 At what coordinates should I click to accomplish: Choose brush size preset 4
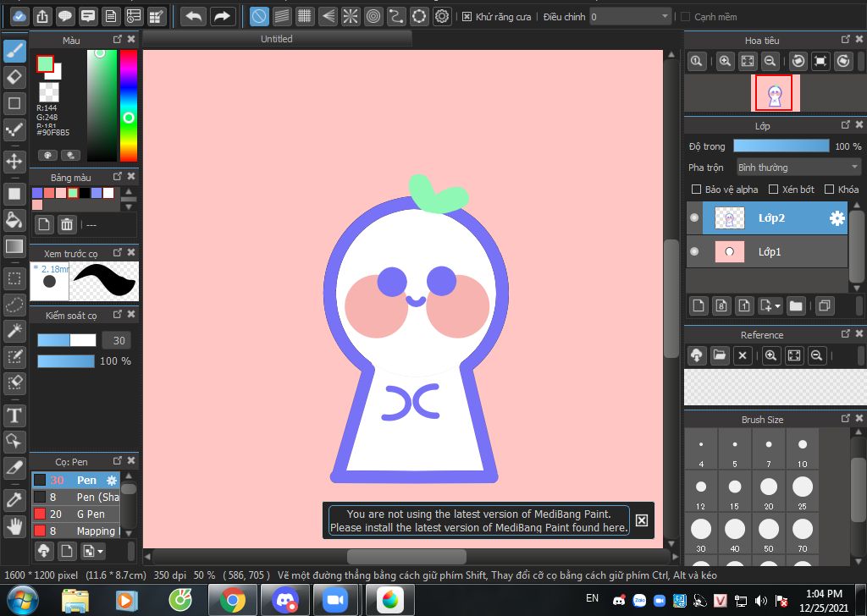[701, 449]
